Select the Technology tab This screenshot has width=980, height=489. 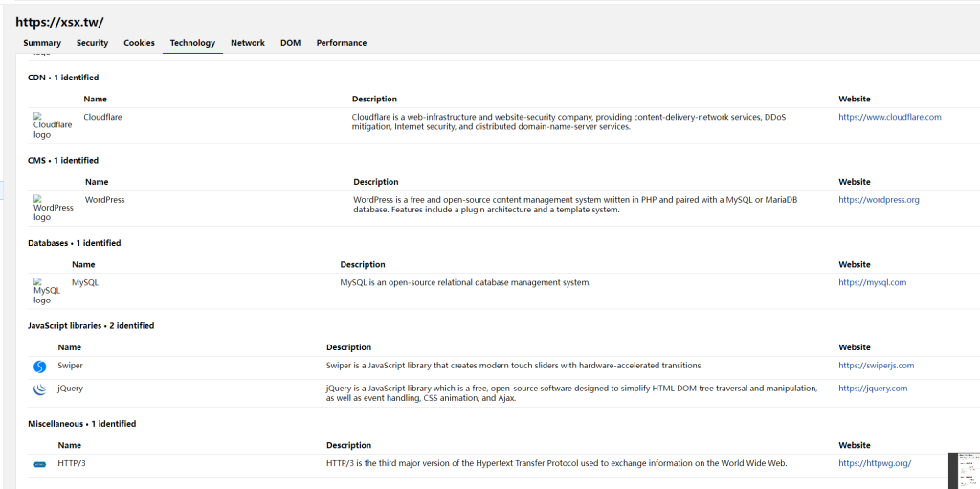point(192,43)
